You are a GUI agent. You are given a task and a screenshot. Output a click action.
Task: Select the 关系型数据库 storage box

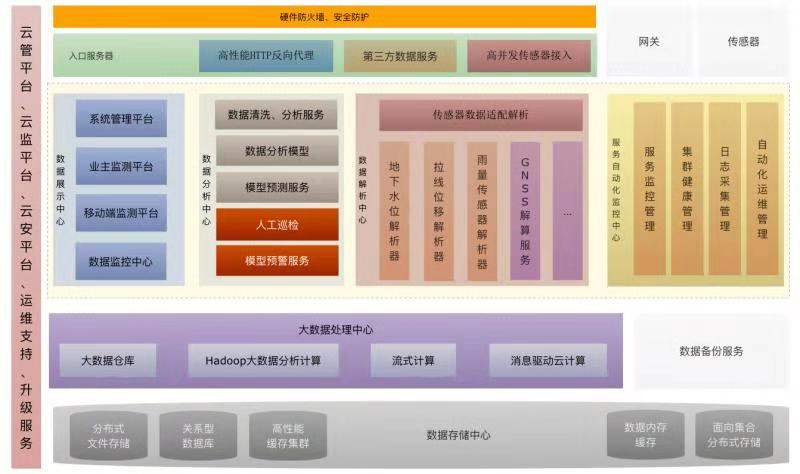point(198,435)
